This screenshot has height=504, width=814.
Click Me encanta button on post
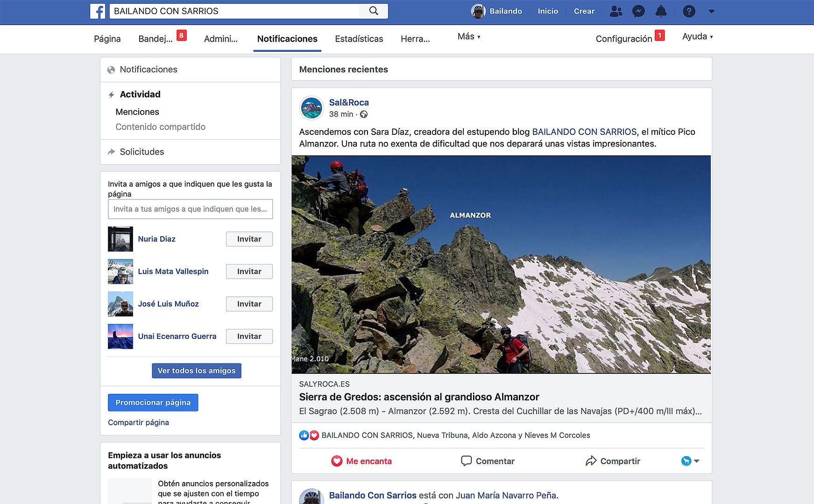click(x=361, y=461)
